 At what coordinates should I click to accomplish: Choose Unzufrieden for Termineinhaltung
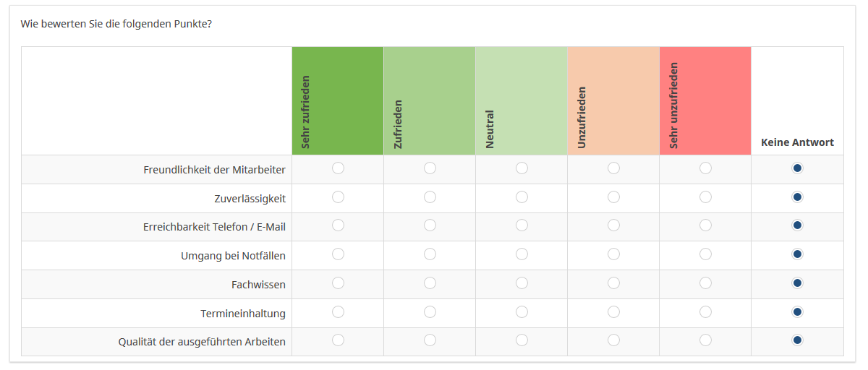pyautogui.click(x=613, y=311)
